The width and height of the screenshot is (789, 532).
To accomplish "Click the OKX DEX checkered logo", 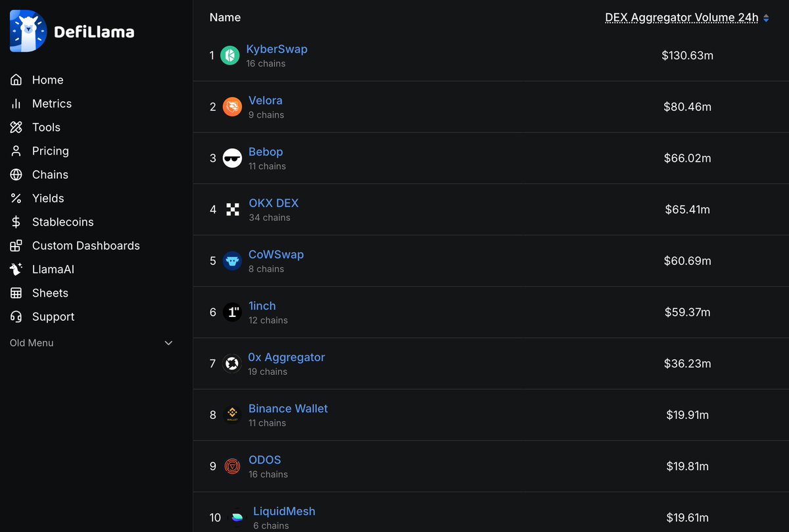I will click(232, 209).
